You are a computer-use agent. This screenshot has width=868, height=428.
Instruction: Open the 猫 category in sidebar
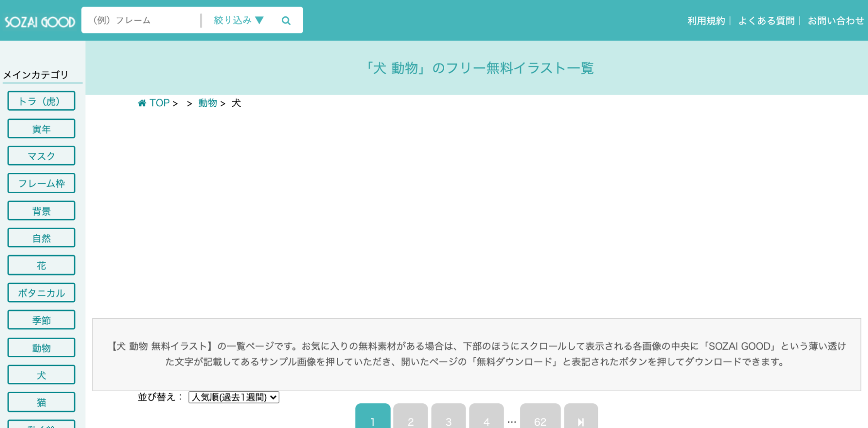41,402
